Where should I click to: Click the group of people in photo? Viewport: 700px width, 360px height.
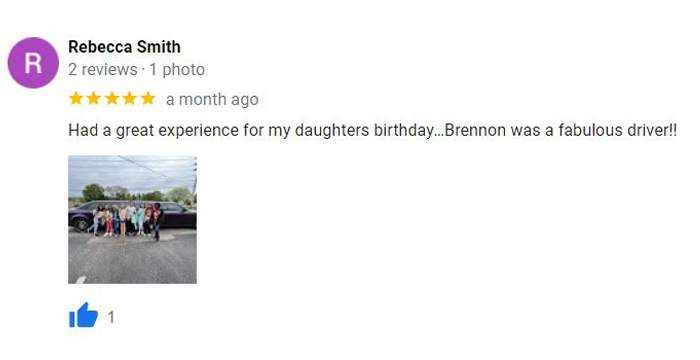127,220
